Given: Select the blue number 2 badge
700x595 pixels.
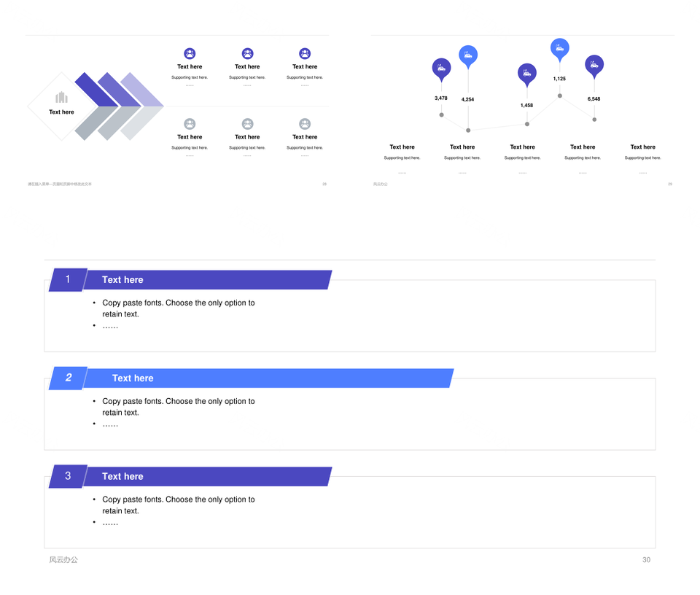Looking at the screenshot, I should [x=68, y=378].
